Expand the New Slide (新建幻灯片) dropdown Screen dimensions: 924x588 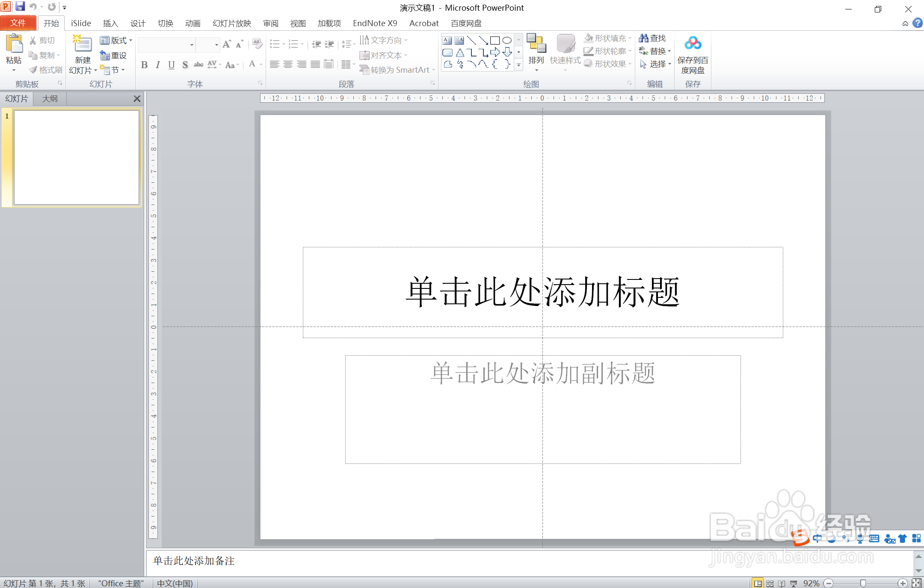click(x=95, y=70)
